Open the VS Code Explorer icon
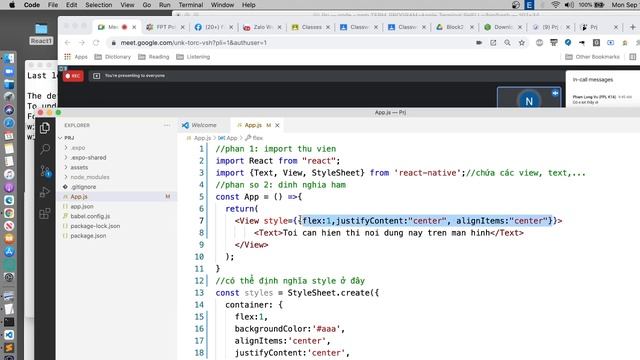Viewport: 640px width, 360px height. pos(45,128)
